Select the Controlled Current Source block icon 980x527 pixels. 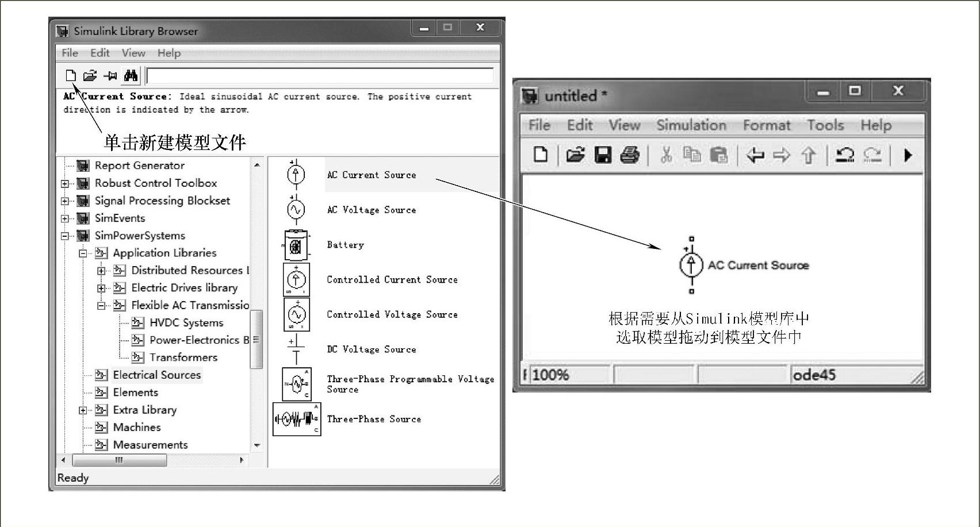[x=296, y=279]
